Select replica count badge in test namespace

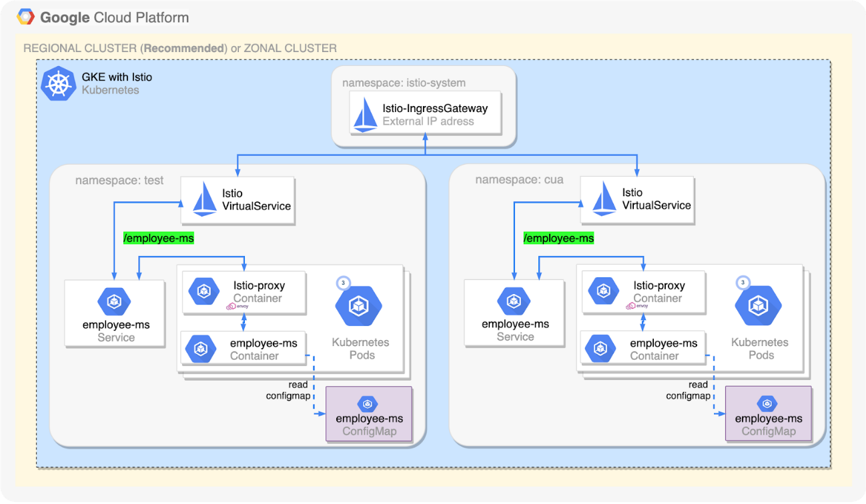point(343,283)
